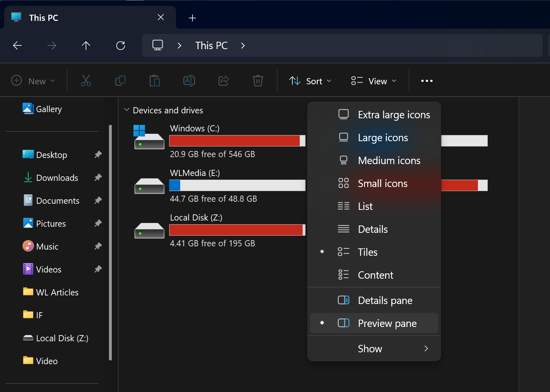Click the Rename icon in toolbar
The height and width of the screenshot is (392, 550).
[189, 81]
